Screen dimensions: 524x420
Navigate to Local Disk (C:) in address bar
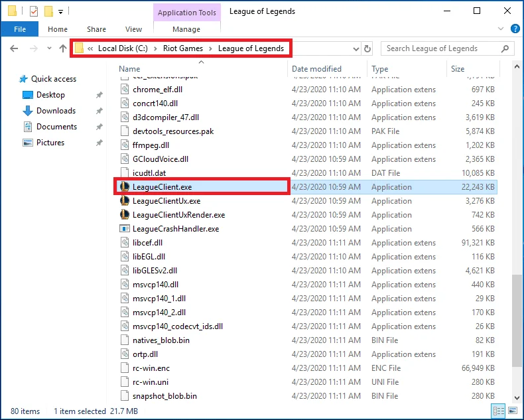[x=123, y=48]
